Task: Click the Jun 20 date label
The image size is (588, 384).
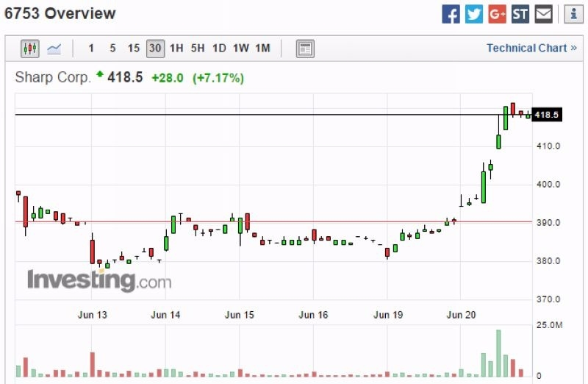Action: click(462, 315)
